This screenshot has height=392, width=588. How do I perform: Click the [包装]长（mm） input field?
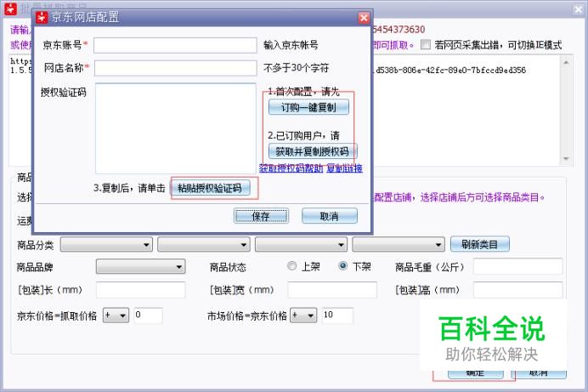[140, 290]
